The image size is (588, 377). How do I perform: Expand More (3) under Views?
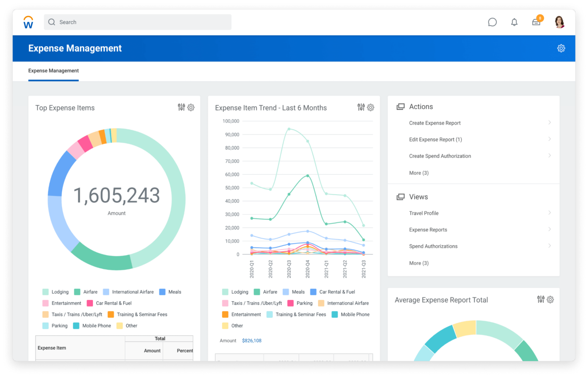[x=419, y=263]
